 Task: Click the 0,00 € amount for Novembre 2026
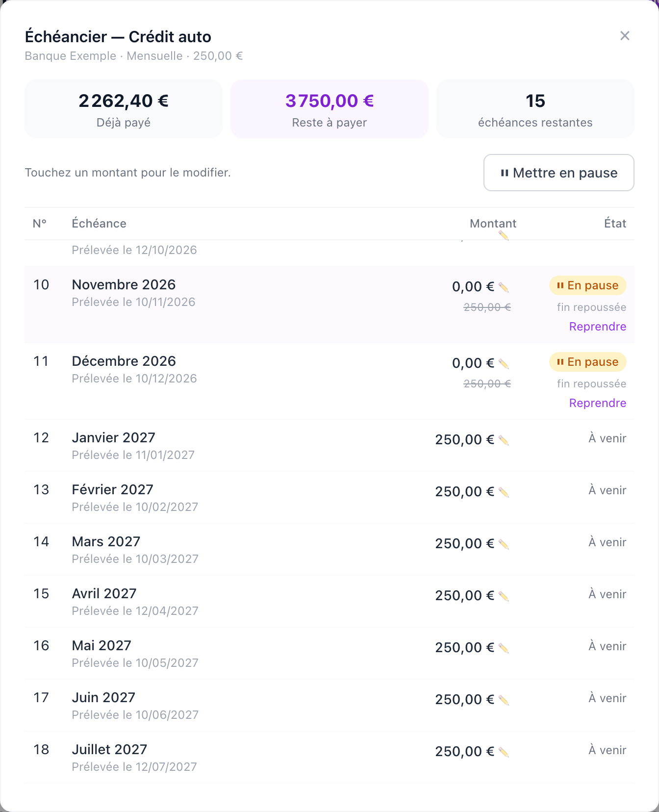tap(473, 287)
